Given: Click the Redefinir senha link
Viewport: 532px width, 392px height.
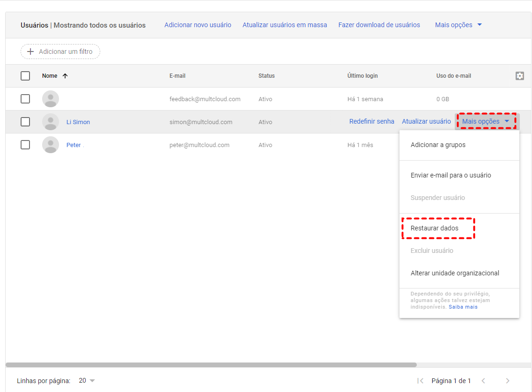Looking at the screenshot, I should (x=372, y=121).
